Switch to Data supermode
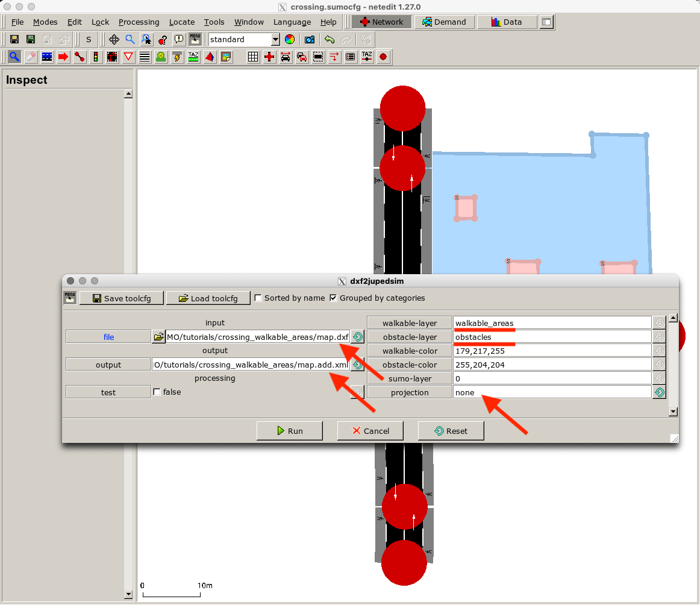 click(507, 22)
